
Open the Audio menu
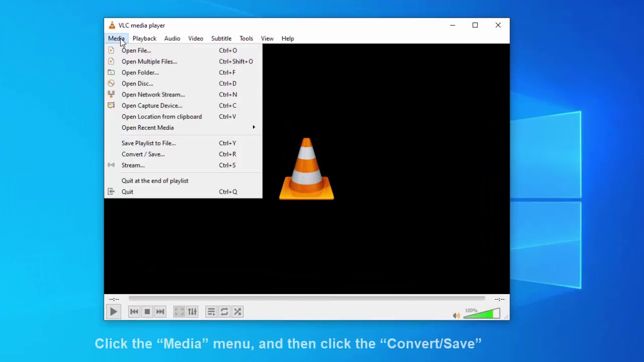tap(172, 38)
